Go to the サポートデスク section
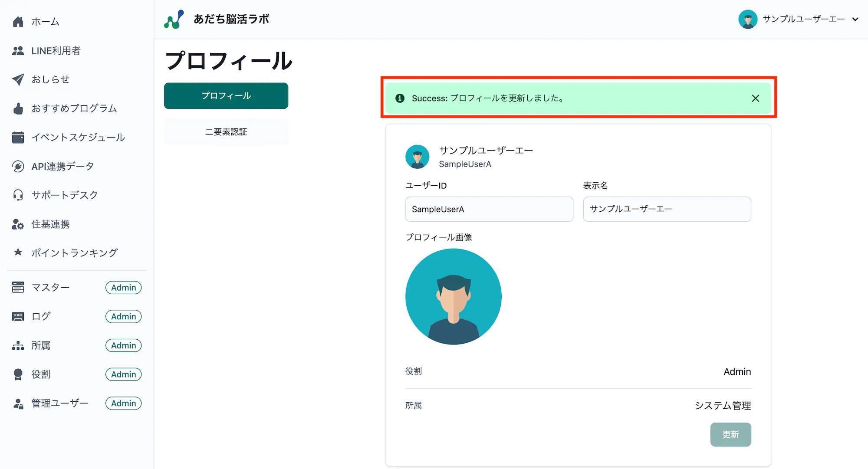The image size is (868, 469). tap(65, 195)
